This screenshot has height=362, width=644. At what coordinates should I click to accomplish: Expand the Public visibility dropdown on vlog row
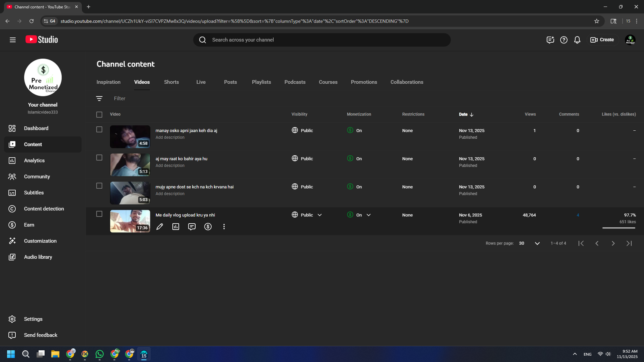point(320,215)
